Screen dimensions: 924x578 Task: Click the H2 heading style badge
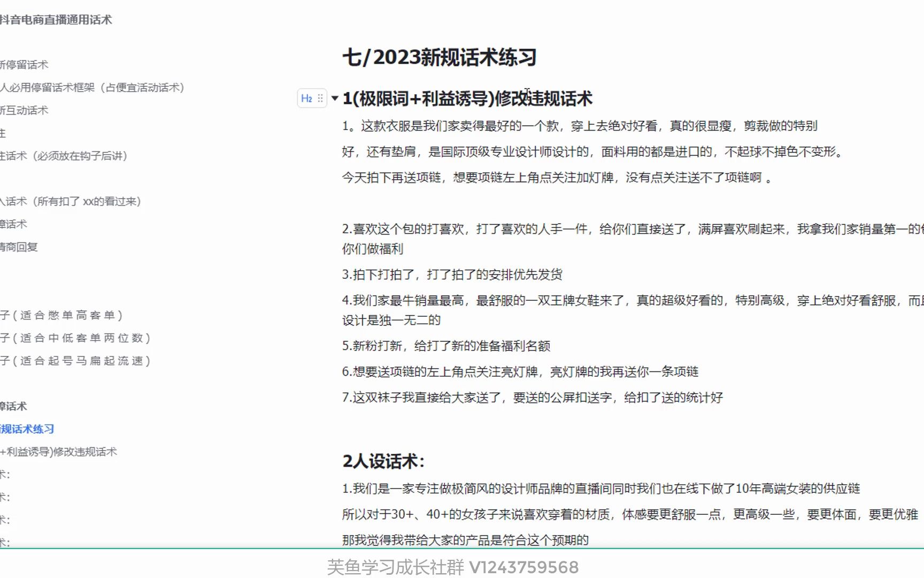coord(307,98)
